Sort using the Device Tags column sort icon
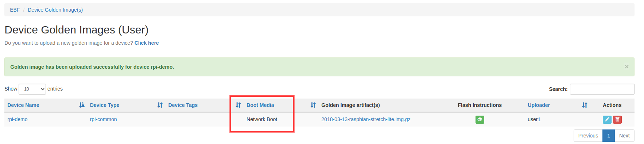This screenshot has height=144, width=644. click(x=238, y=105)
